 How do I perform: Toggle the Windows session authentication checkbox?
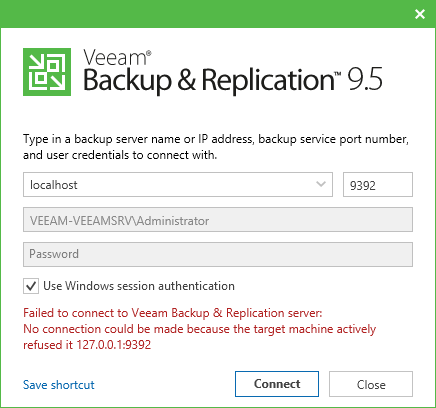click(x=31, y=286)
